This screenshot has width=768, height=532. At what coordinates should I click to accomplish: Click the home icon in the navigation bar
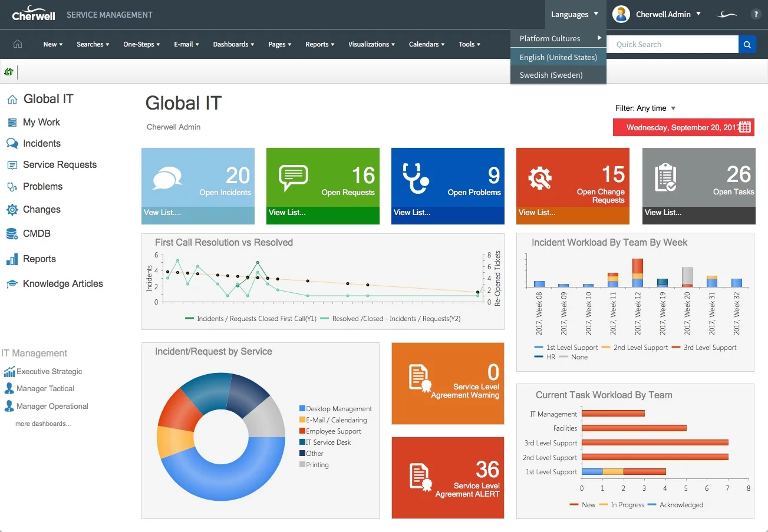18,44
